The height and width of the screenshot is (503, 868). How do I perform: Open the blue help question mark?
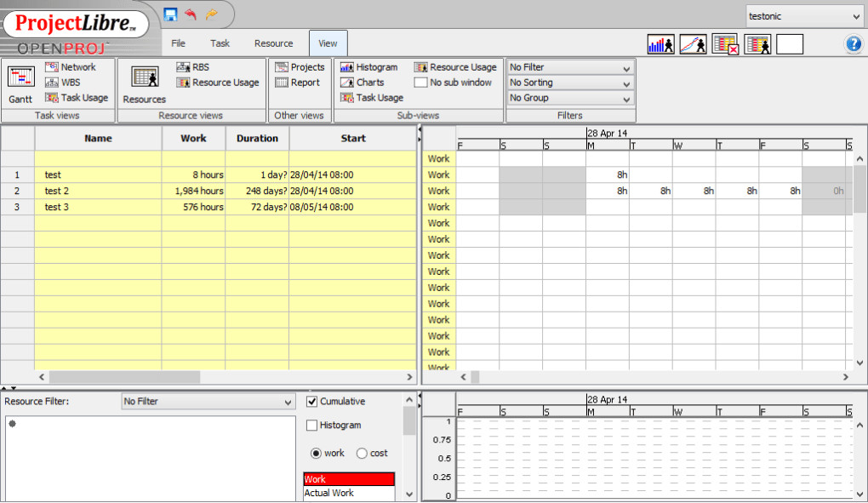coord(854,43)
